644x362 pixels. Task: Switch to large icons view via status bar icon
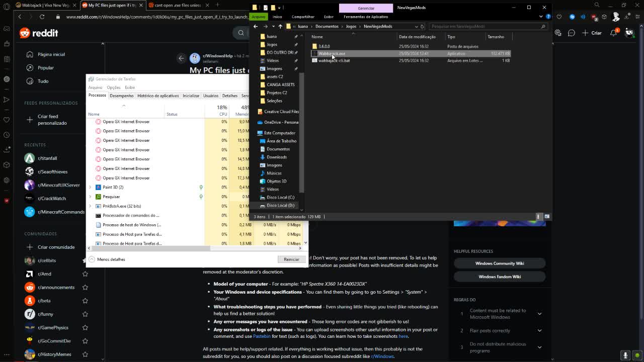coord(547,216)
